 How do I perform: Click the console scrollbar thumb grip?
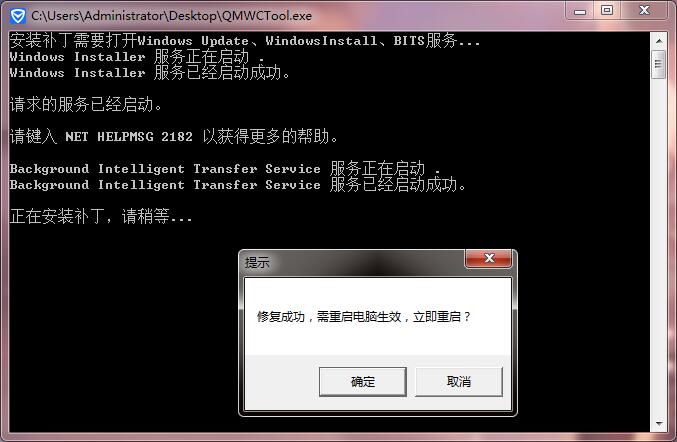(658, 64)
